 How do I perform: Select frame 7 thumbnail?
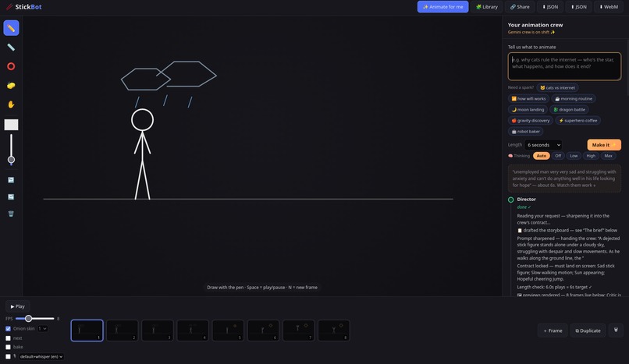pyautogui.click(x=298, y=330)
